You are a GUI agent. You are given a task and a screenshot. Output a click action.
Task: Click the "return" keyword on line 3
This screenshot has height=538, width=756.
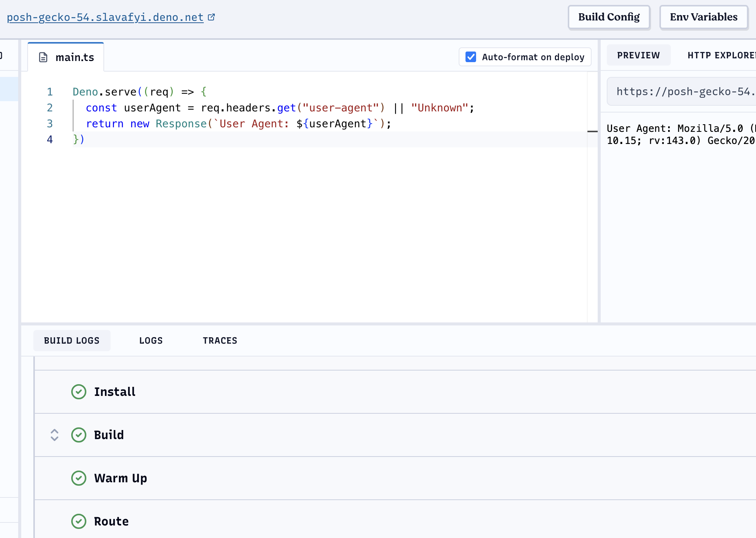tap(105, 124)
